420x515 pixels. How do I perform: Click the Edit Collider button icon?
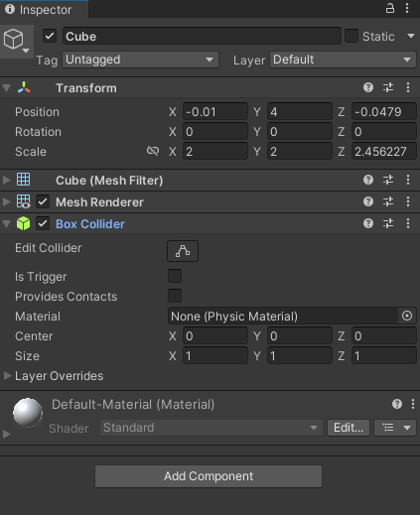(183, 251)
